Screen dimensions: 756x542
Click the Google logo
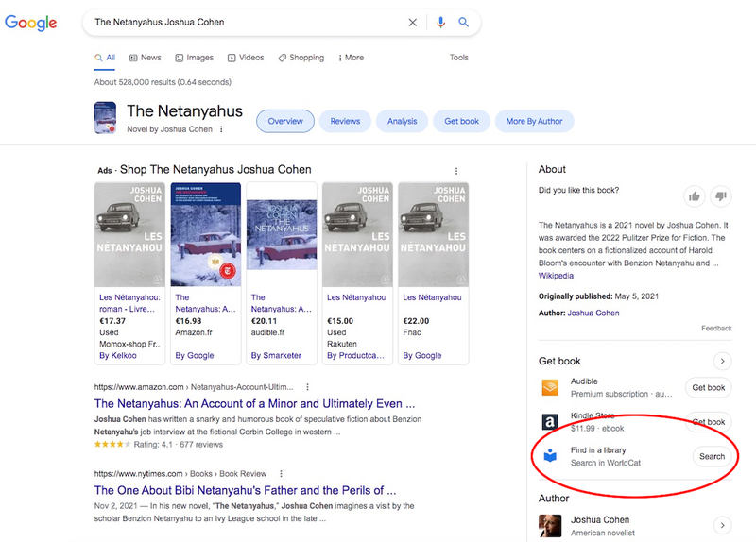click(x=31, y=22)
